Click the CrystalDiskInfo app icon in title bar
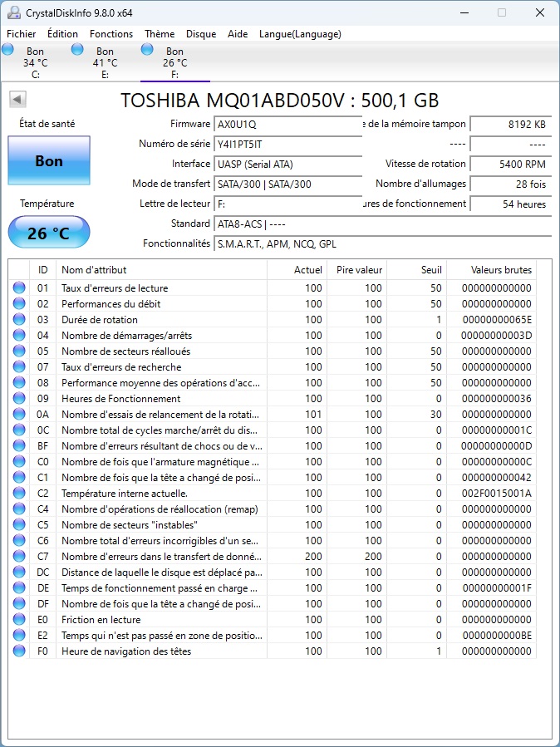560x747 pixels. click(x=14, y=12)
